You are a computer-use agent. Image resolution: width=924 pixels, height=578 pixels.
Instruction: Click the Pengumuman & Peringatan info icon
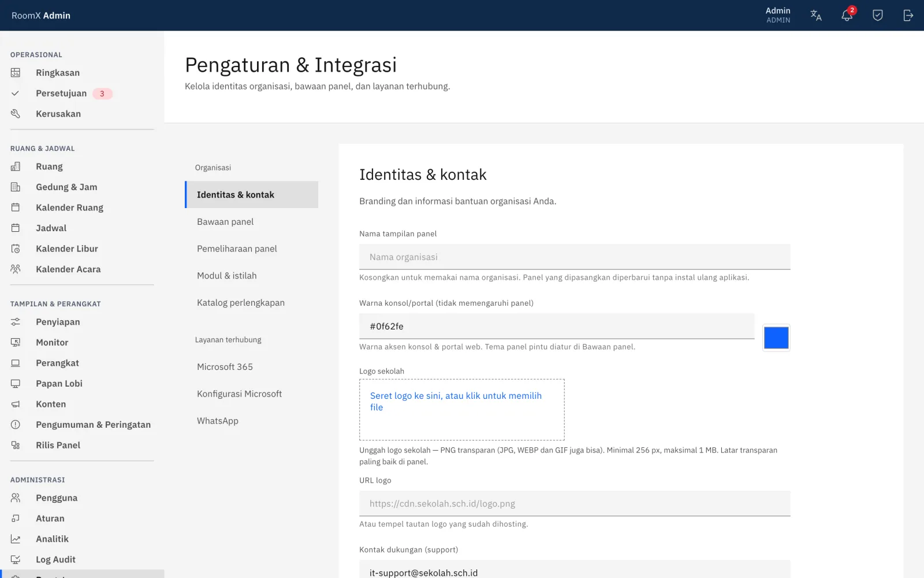16,425
